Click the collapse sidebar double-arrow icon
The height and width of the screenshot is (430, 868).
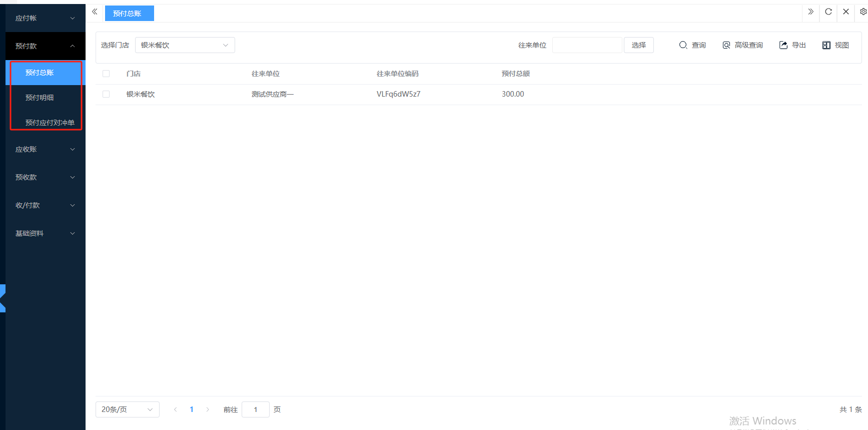click(x=95, y=12)
